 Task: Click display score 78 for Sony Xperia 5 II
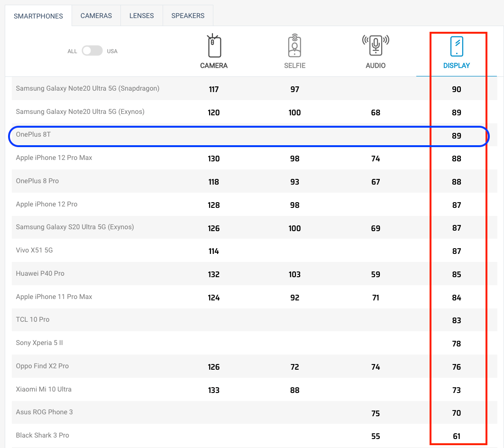pos(457,344)
